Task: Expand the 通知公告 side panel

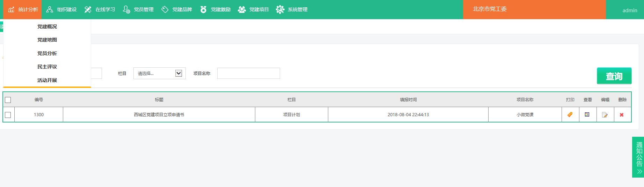Action: (x=639, y=157)
